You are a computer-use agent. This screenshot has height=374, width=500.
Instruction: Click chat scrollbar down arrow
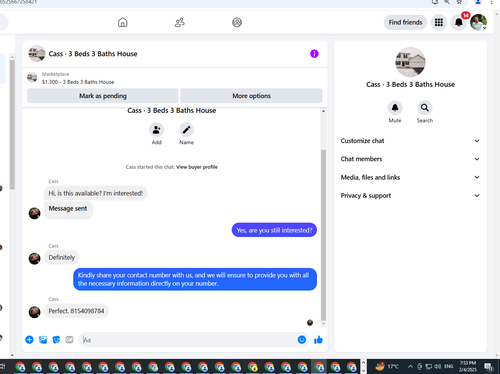tap(323, 324)
